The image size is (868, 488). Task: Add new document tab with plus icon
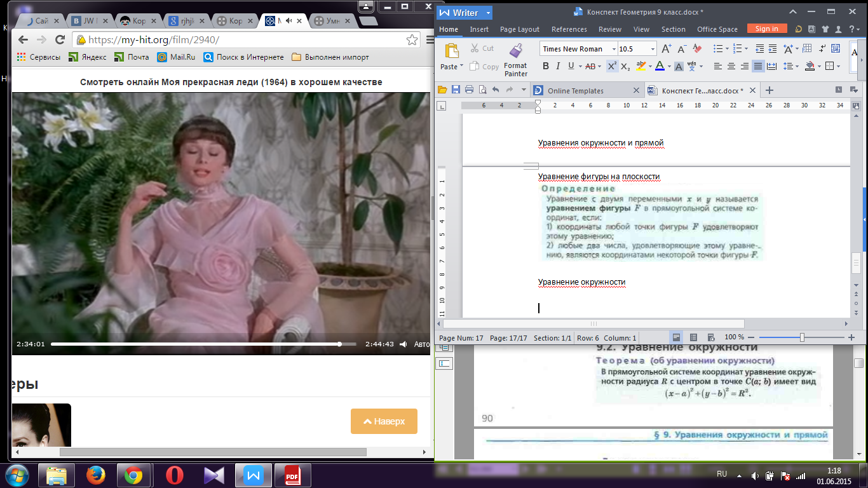(x=770, y=90)
